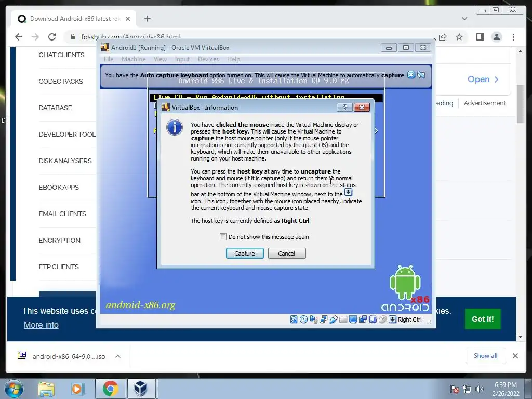Viewport: 532px width, 399px height.
Task: Open FTP CLIENTS category
Action: click(59, 267)
